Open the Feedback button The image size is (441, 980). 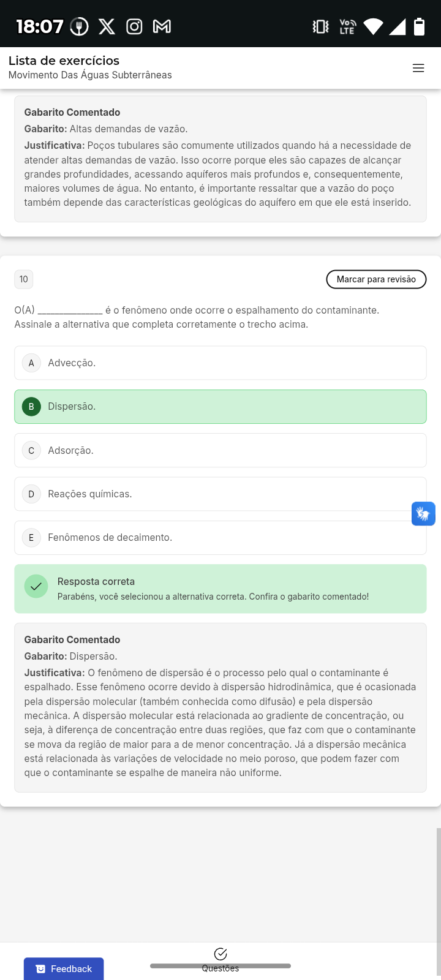[x=64, y=968]
